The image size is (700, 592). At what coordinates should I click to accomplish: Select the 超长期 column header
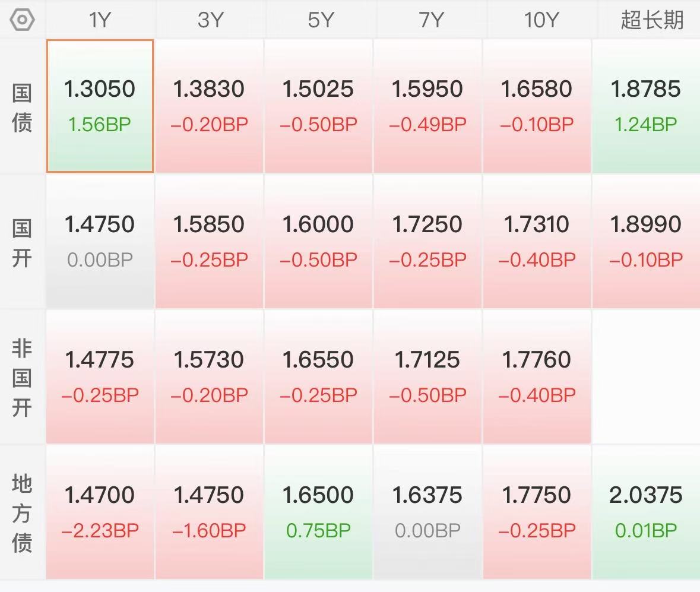tap(652, 20)
